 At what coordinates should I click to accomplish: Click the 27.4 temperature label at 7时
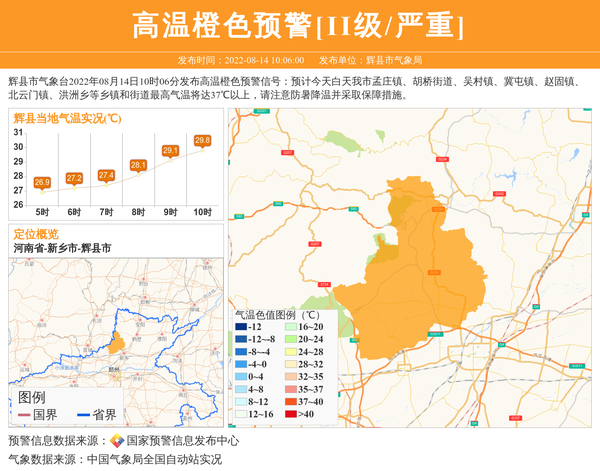pos(106,175)
